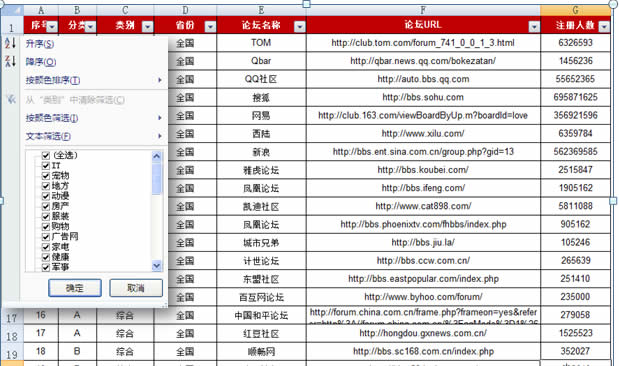Screen dimensions: 619x366
Task: Click registration count cell 1525523
Action: coord(576,333)
